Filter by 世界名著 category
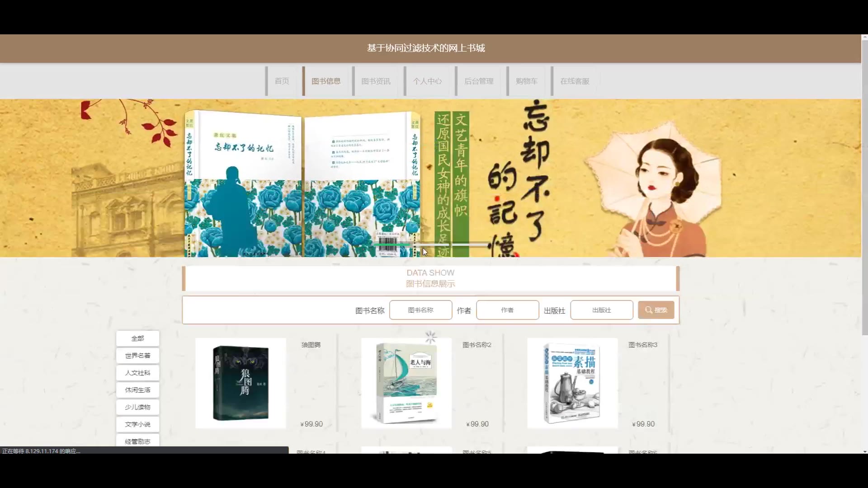Image resolution: width=868 pixels, height=488 pixels. tap(137, 356)
